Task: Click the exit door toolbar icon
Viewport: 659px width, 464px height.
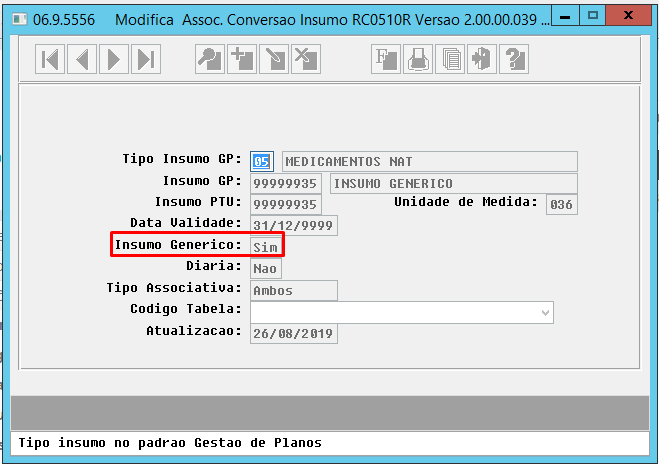Action: [482, 59]
